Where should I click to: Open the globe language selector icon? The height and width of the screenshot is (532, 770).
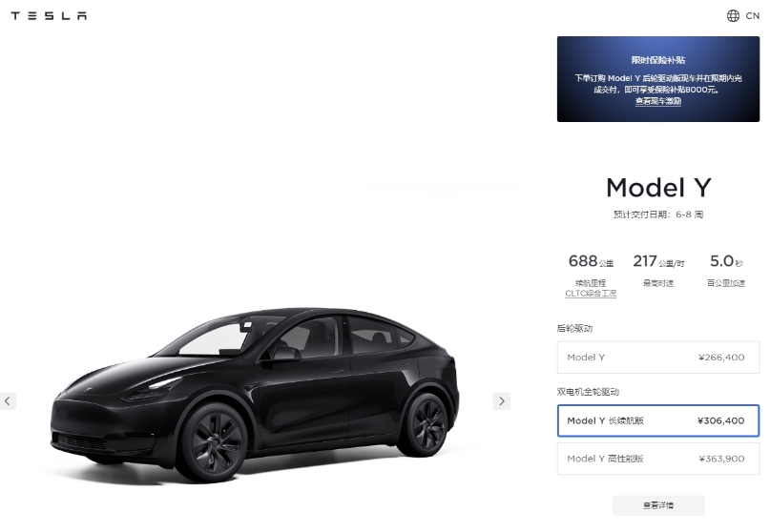pos(733,15)
